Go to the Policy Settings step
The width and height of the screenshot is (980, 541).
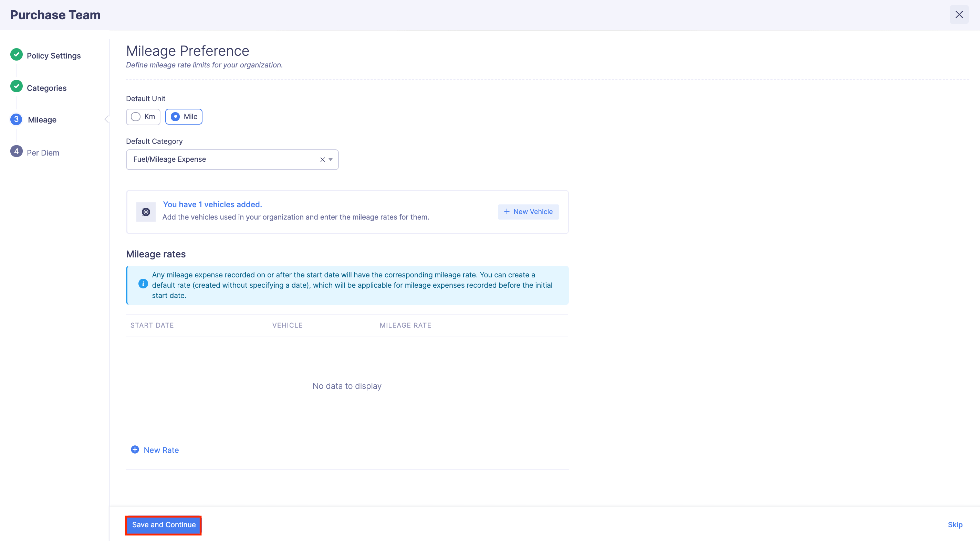point(54,56)
